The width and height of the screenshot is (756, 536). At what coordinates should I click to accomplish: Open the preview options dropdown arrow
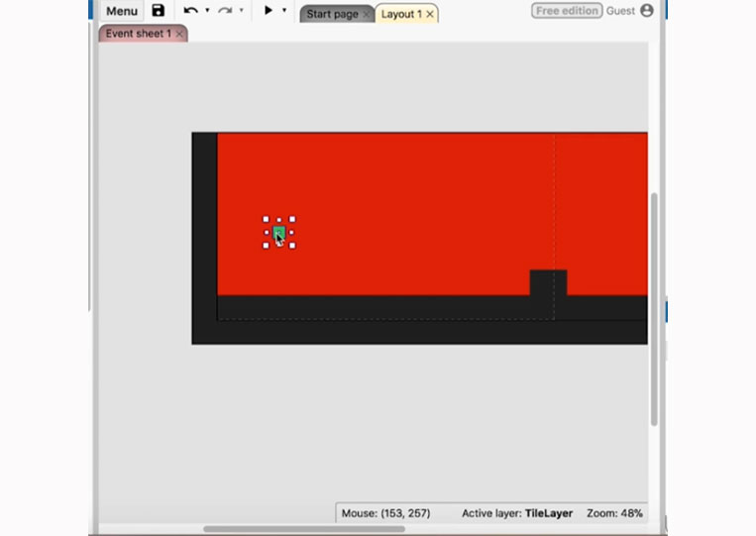click(284, 10)
